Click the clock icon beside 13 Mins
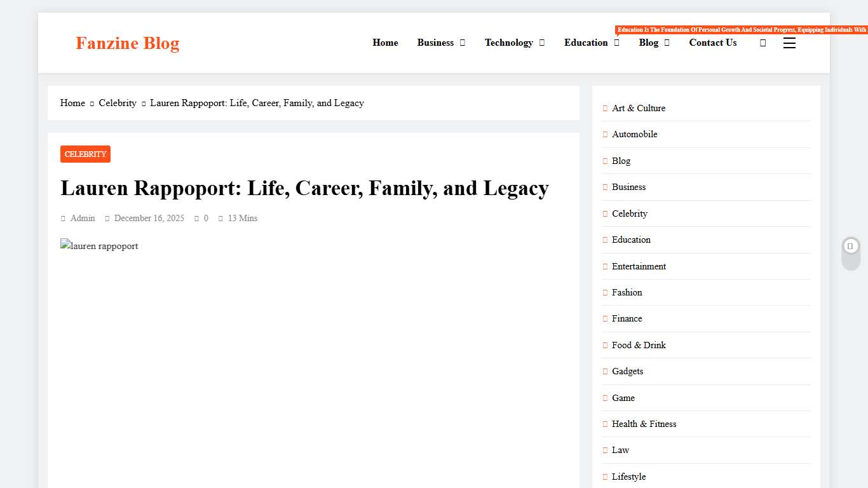This screenshot has height=488, width=868. coord(220,218)
